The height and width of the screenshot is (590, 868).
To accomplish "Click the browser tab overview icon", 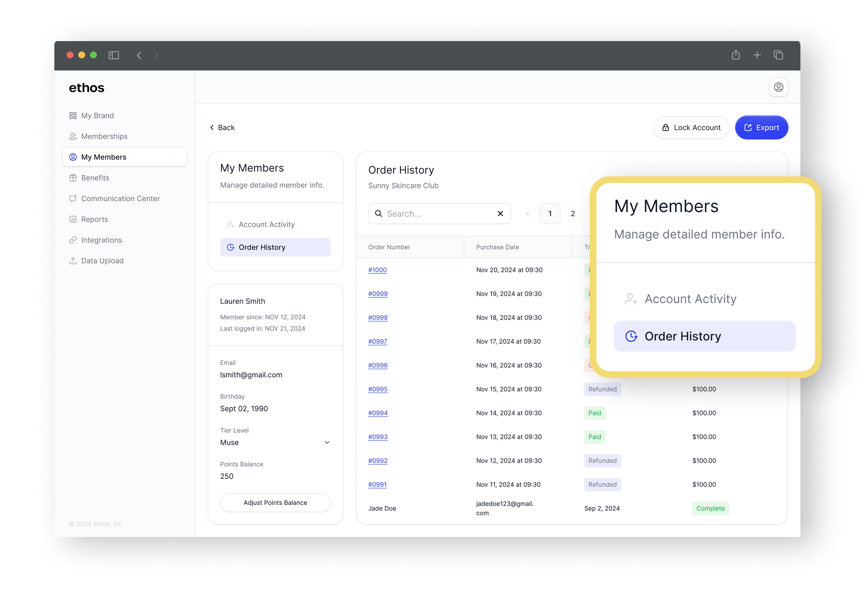I will pos(778,55).
